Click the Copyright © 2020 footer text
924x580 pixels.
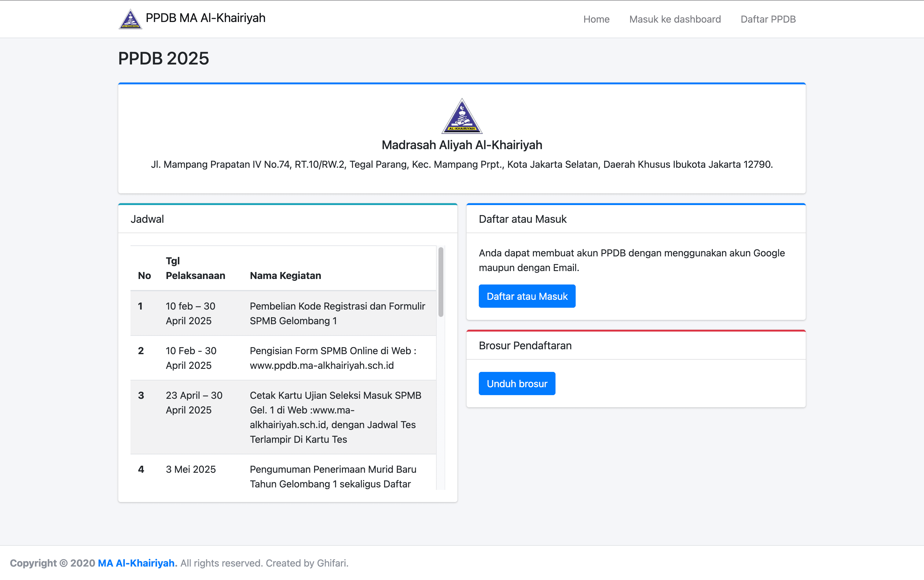pyautogui.click(x=53, y=563)
